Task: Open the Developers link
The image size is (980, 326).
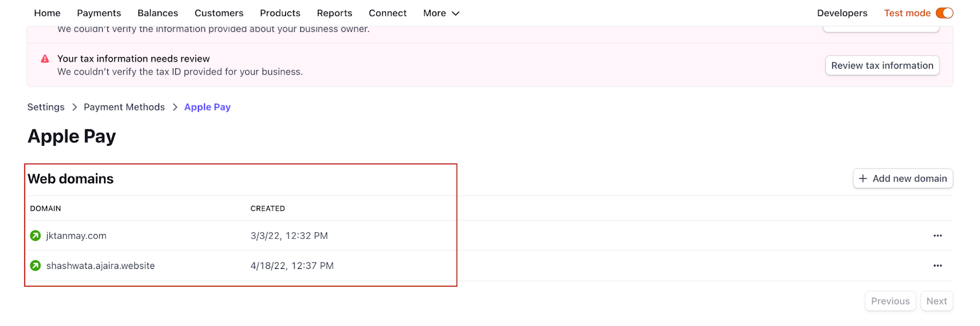Action: (842, 13)
